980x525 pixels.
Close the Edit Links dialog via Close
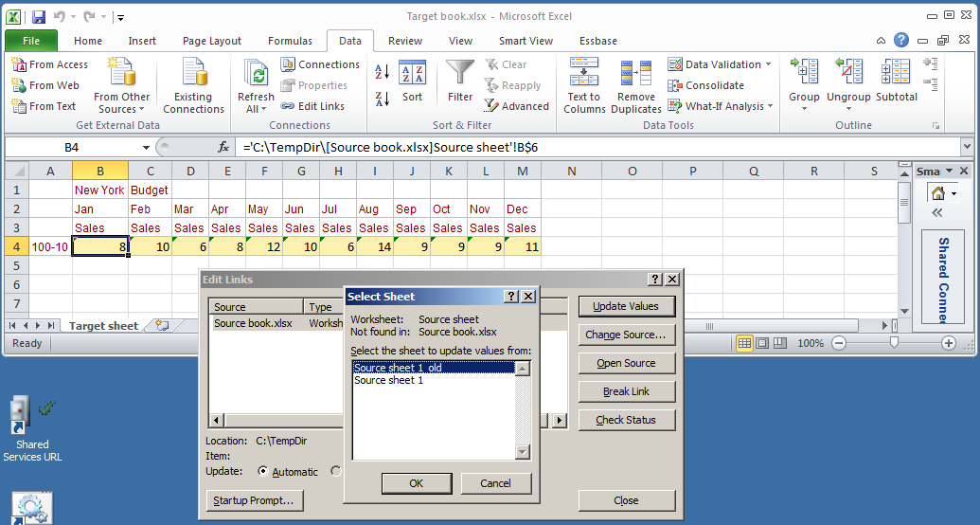coord(626,500)
